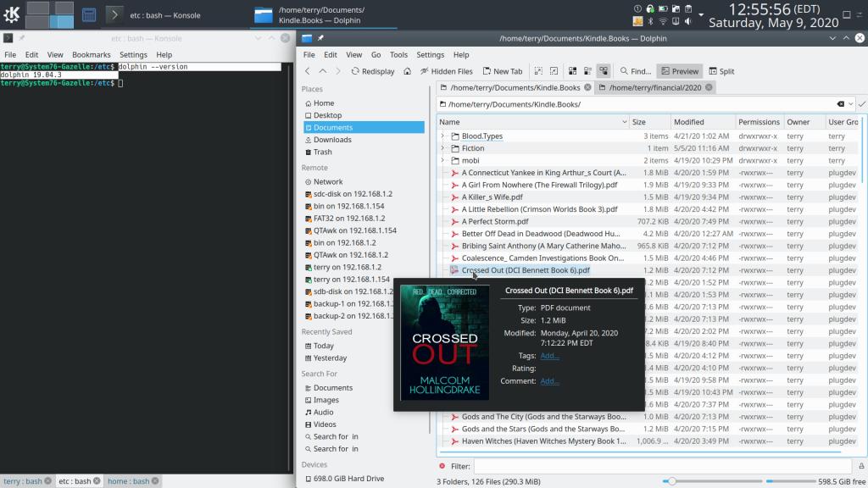Switch to the /home/terry/financial/2020 tab
The image size is (868, 488).
654,87
